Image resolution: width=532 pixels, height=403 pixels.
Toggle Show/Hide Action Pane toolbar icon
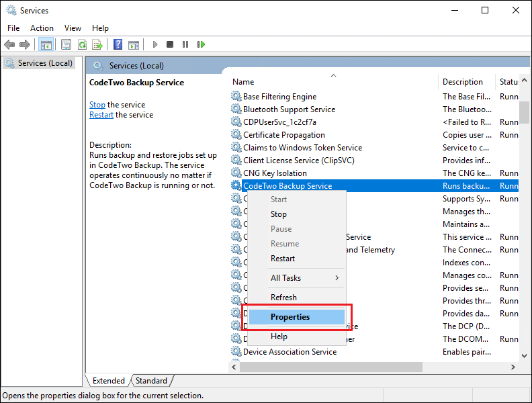(134, 44)
